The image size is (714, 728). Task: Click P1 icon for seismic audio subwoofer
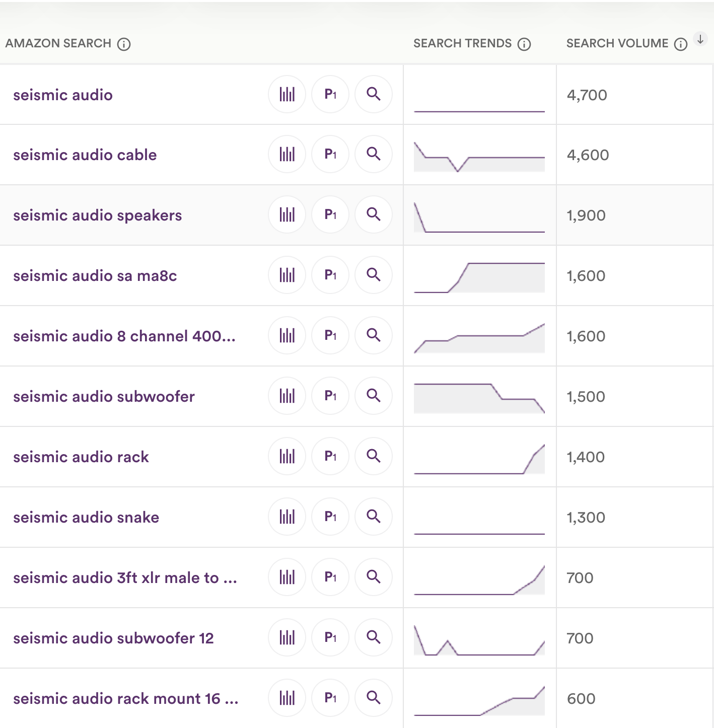(x=330, y=396)
